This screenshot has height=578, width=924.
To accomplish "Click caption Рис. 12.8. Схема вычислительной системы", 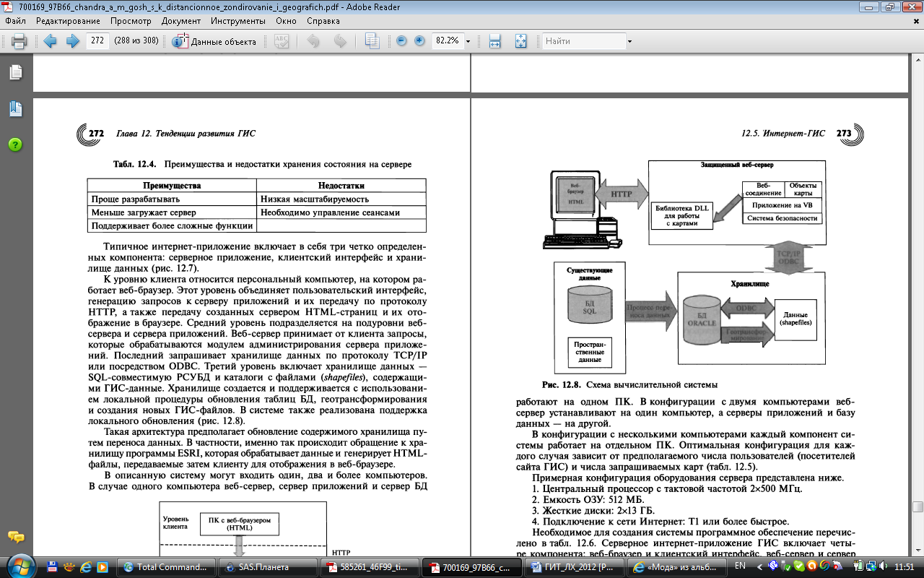I will (x=630, y=384).
